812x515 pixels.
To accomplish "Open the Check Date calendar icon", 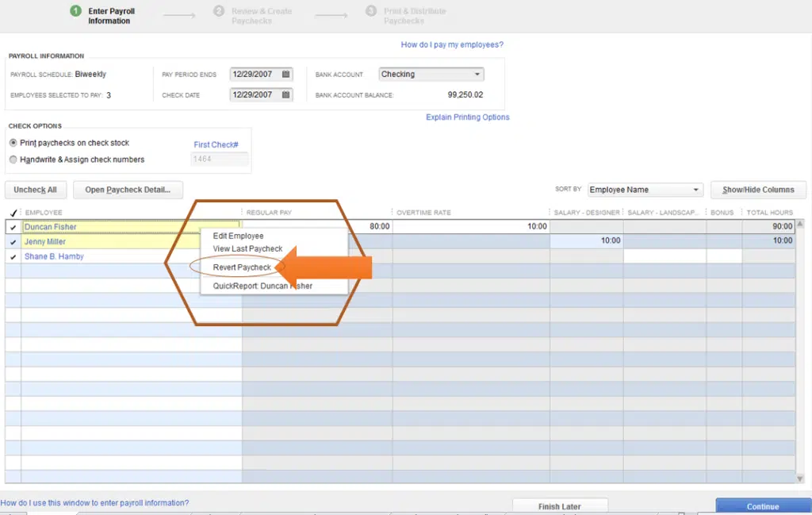I will tap(285, 94).
